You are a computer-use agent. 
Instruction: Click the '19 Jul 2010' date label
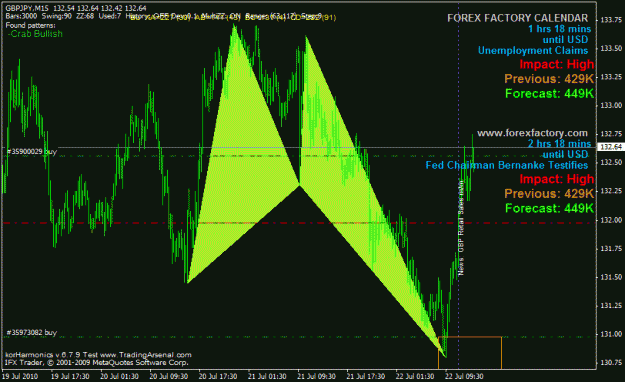click(20, 376)
